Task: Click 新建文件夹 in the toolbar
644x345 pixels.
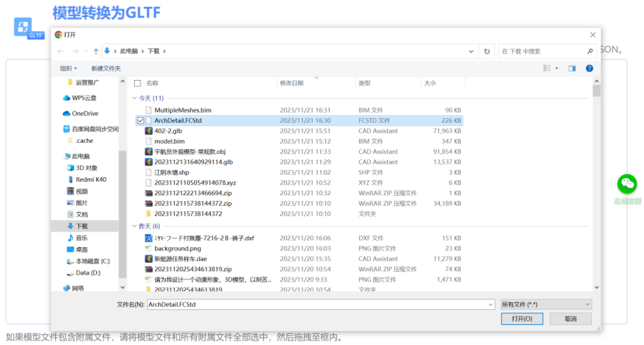Action: pos(106,68)
